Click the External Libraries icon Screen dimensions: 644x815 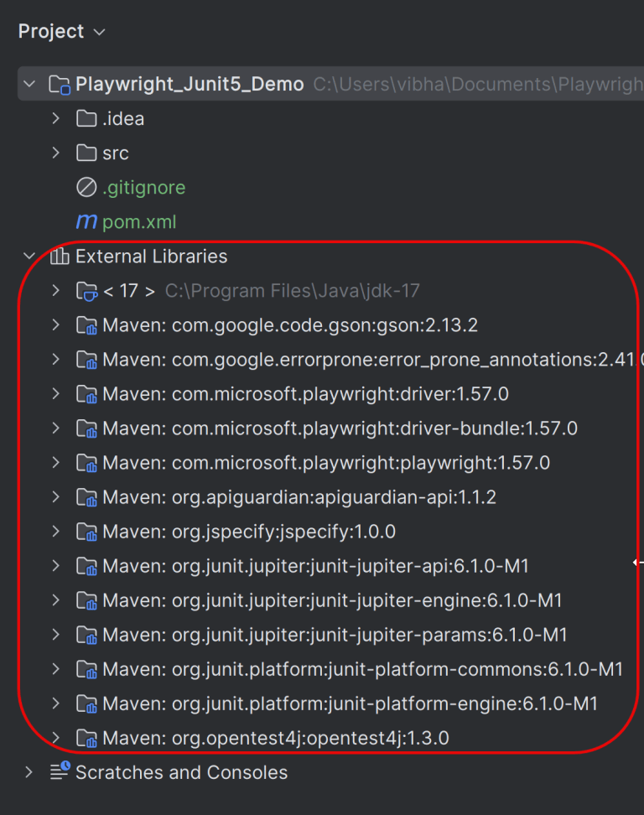click(60, 256)
